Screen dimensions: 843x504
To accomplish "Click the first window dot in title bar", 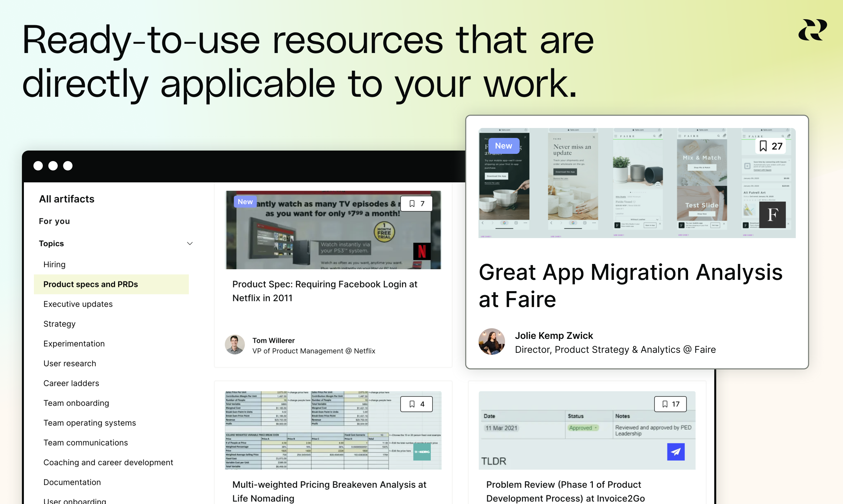I will [38, 166].
